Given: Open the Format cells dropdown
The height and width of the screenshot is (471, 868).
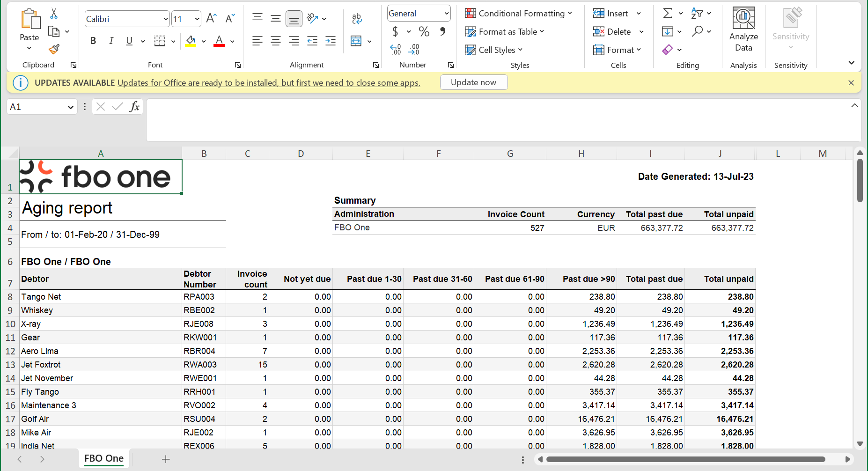Looking at the screenshot, I should pyautogui.click(x=639, y=50).
